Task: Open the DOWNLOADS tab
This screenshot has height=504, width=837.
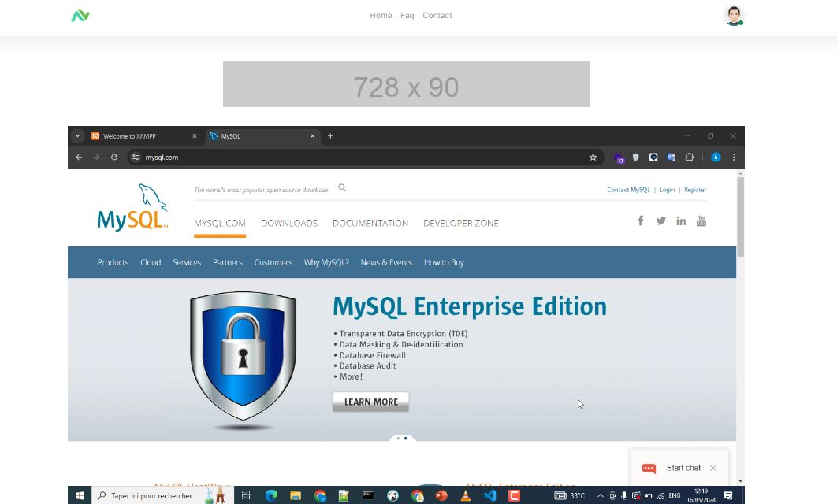Action: click(x=289, y=223)
